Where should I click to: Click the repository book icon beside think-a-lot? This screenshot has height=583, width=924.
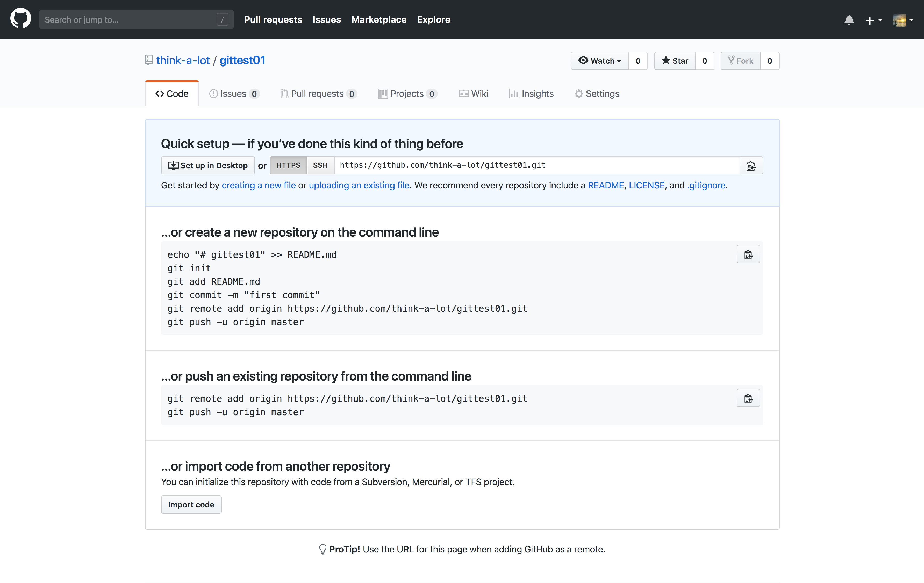point(149,60)
